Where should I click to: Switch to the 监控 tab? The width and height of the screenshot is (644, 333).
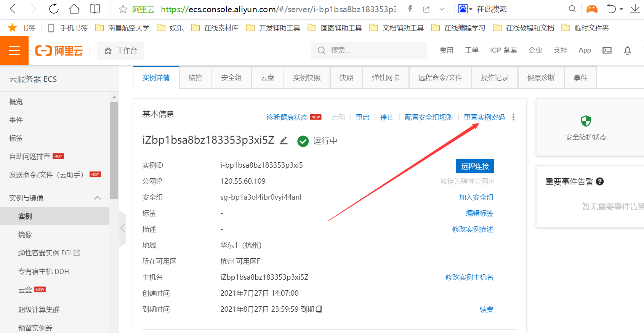tap(195, 78)
